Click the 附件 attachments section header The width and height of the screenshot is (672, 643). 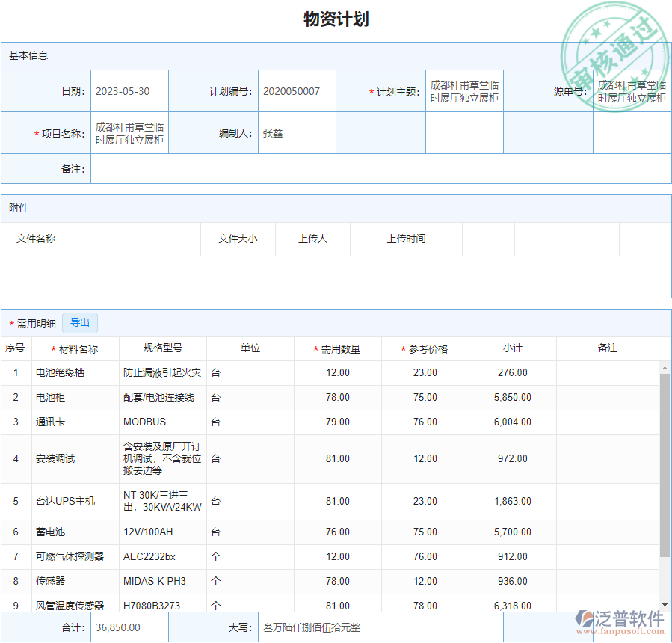19,209
